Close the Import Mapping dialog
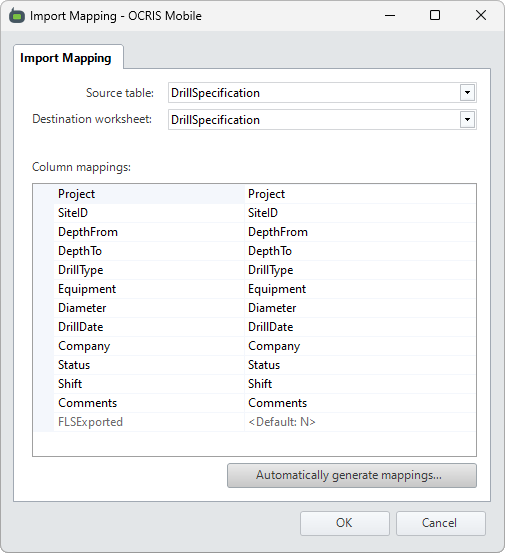This screenshot has width=505, height=553. [x=481, y=16]
